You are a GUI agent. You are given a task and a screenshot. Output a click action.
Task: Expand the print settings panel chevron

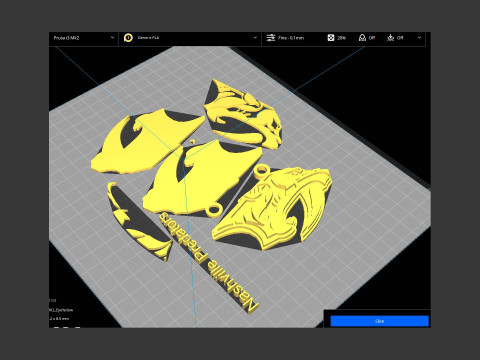click(419, 38)
